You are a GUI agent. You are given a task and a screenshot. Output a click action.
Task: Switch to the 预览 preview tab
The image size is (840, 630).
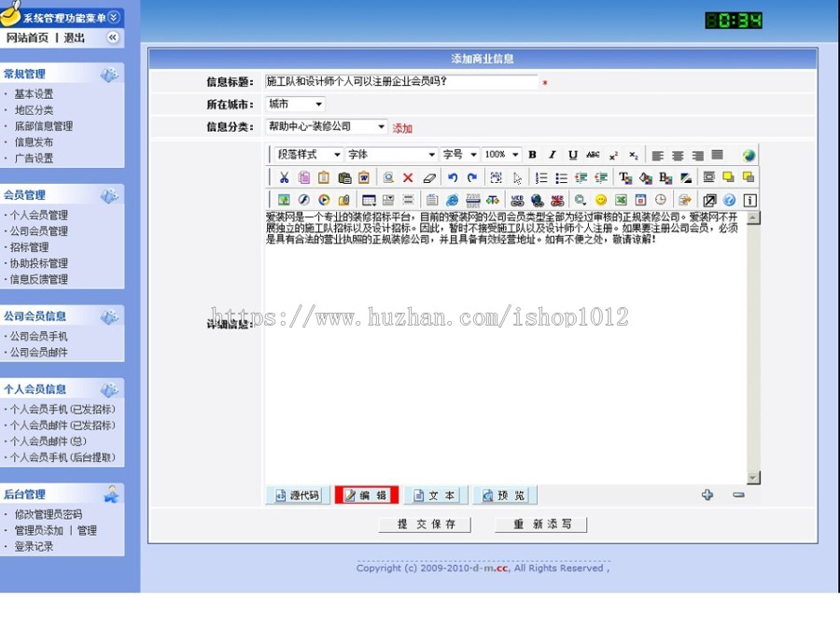pos(504,496)
